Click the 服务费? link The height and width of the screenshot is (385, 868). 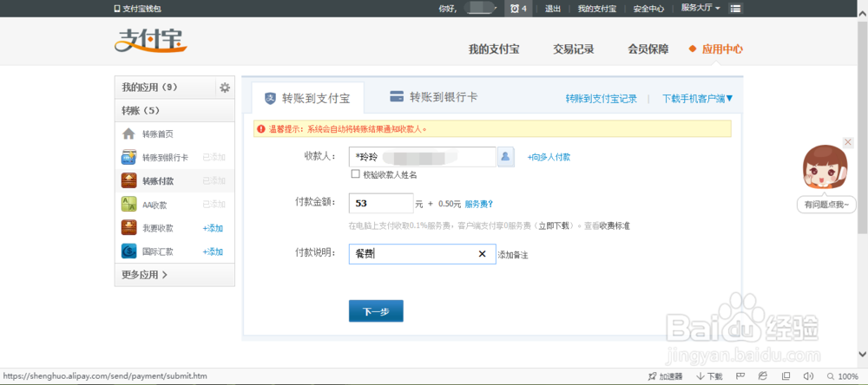[479, 204]
